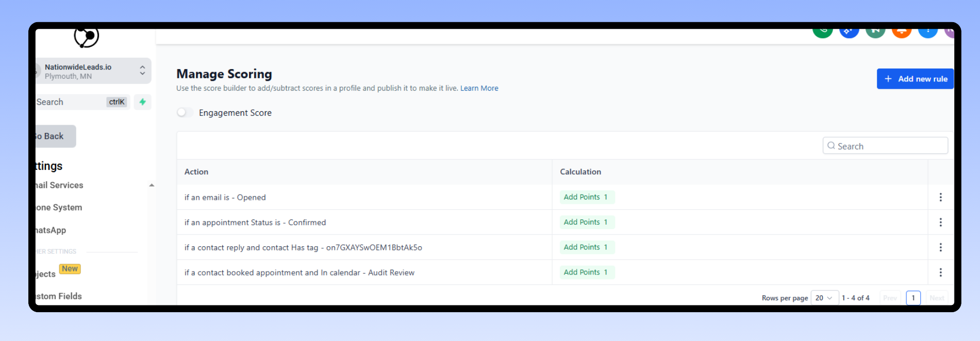Open options menu for email Opened rule

click(x=940, y=197)
